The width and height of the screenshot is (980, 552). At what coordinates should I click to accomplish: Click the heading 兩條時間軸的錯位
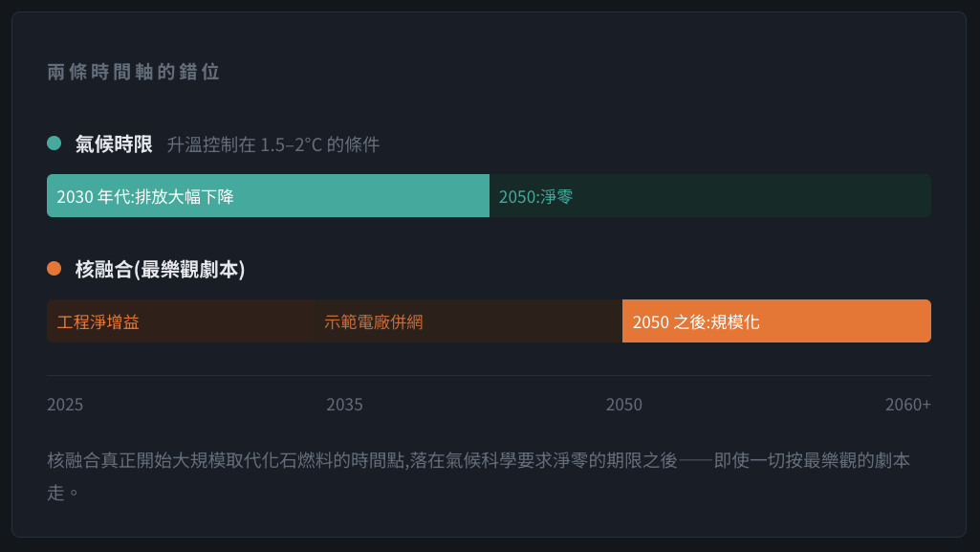pos(134,72)
